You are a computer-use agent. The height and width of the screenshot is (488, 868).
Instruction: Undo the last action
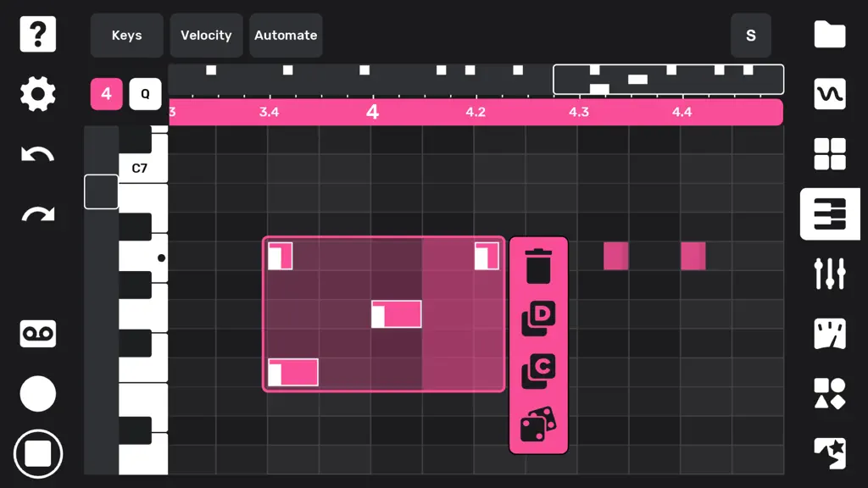click(37, 154)
